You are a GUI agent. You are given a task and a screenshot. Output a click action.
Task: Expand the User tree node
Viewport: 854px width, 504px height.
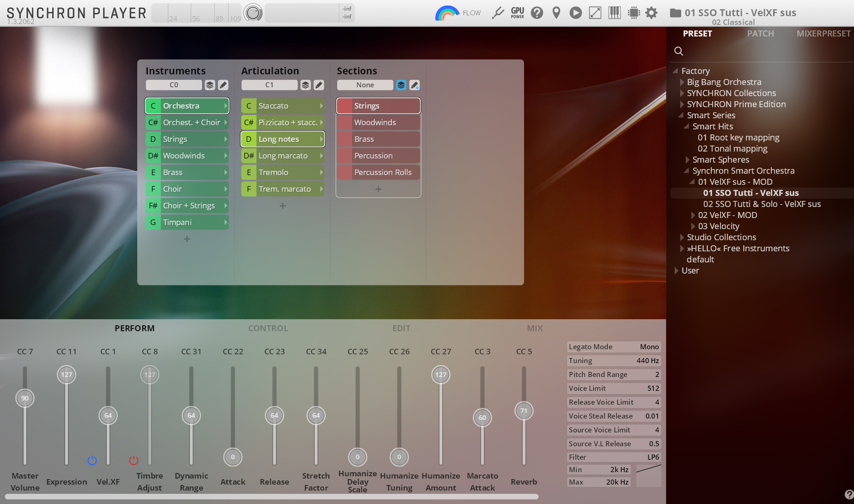point(676,271)
